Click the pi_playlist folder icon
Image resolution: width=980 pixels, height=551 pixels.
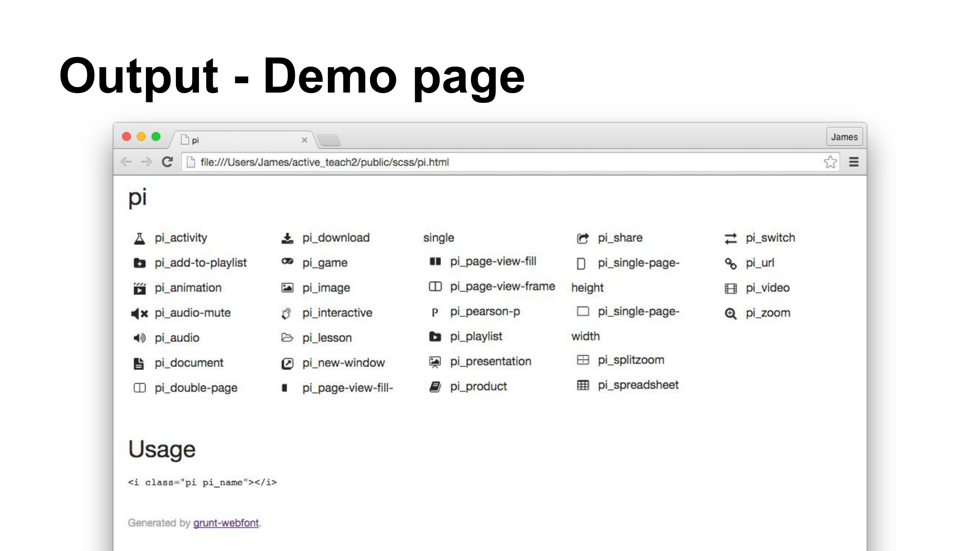tap(435, 336)
